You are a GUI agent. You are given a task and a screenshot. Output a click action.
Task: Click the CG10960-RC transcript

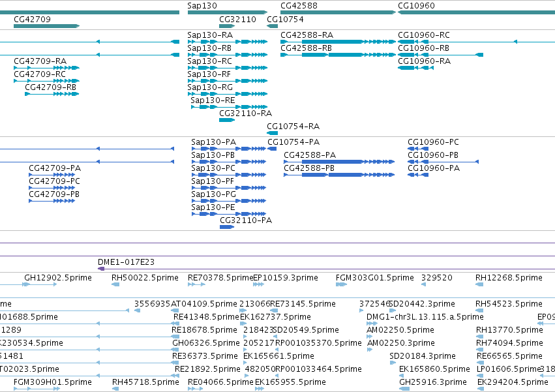click(x=477, y=42)
